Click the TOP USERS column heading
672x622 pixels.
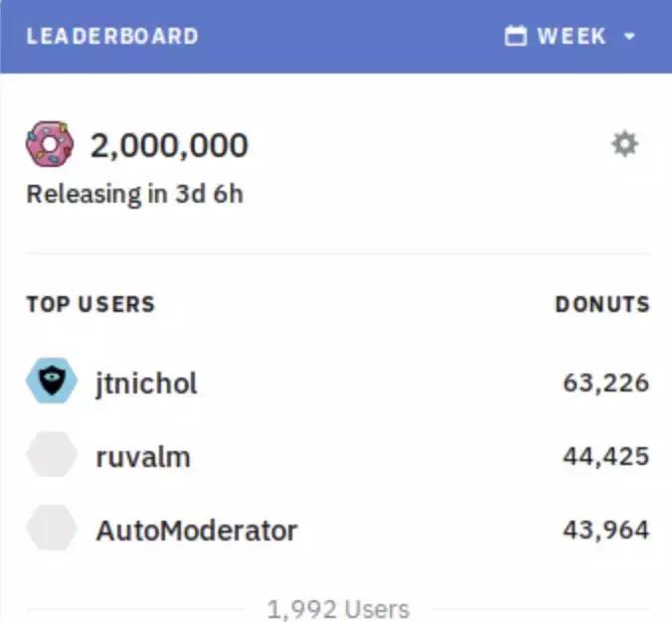coord(90,304)
